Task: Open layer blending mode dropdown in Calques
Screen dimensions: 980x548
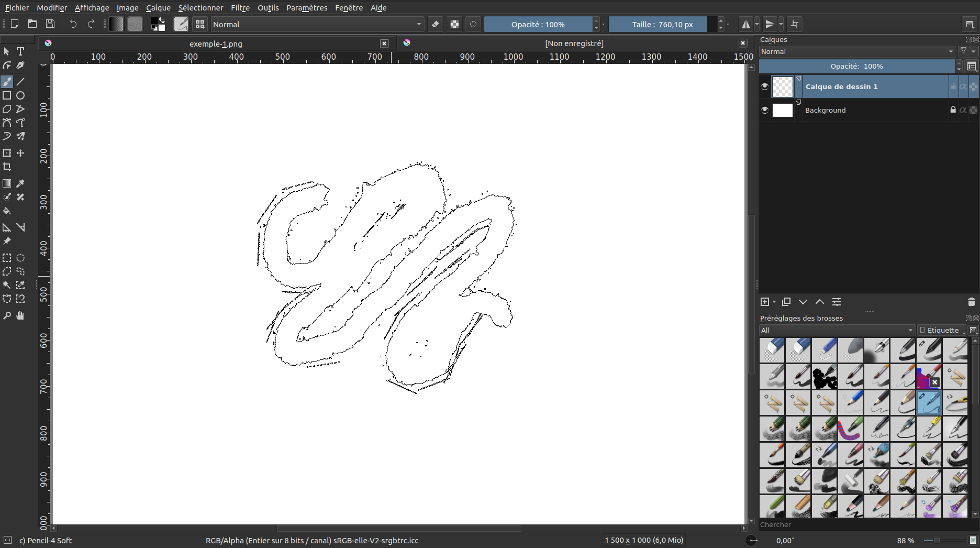Action: point(857,51)
